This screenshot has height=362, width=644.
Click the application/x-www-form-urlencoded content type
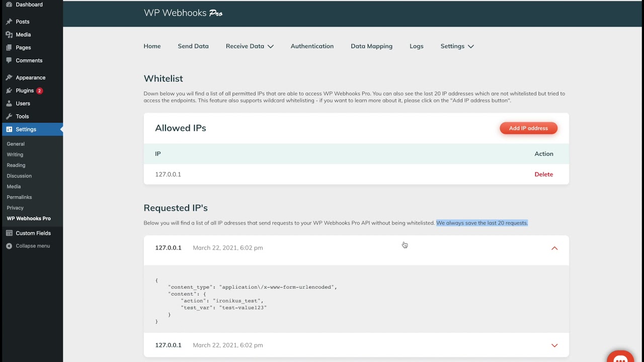(277, 287)
